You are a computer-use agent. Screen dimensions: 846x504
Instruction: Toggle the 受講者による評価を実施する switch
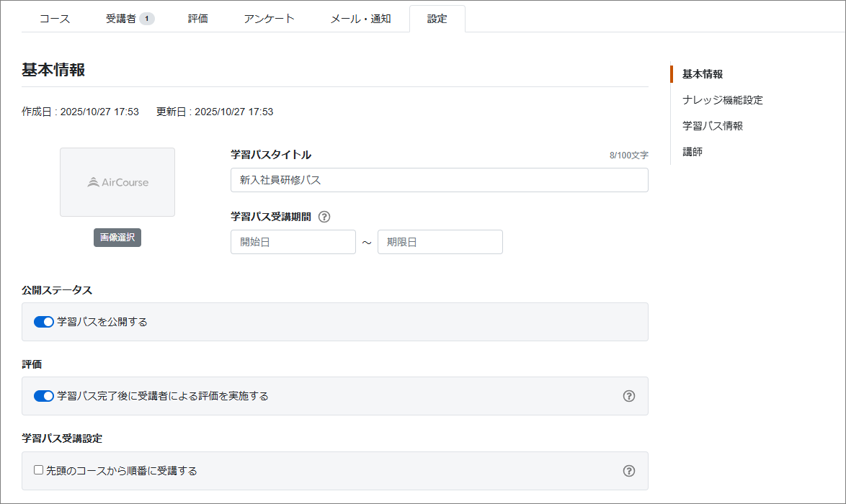coord(44,396)
